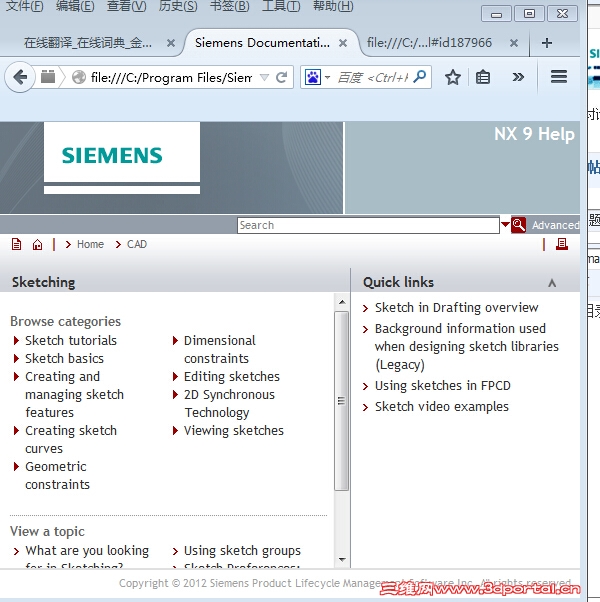The image size is (600, 602).
Task: Open Sketch video examples link
Action: point(441,407)
